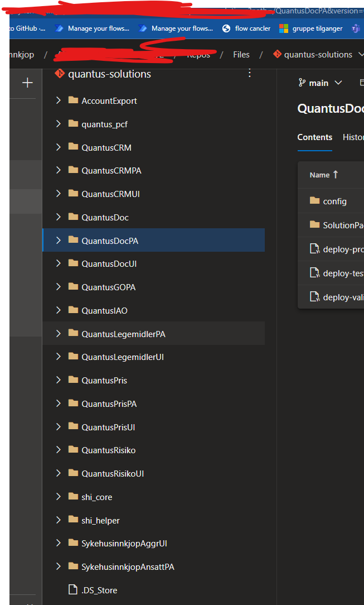This screenshot has height=605, width=364.
Task: Open more actions for quantus-solutions repository
Action: pyautogui.click(x=249, y=73)
